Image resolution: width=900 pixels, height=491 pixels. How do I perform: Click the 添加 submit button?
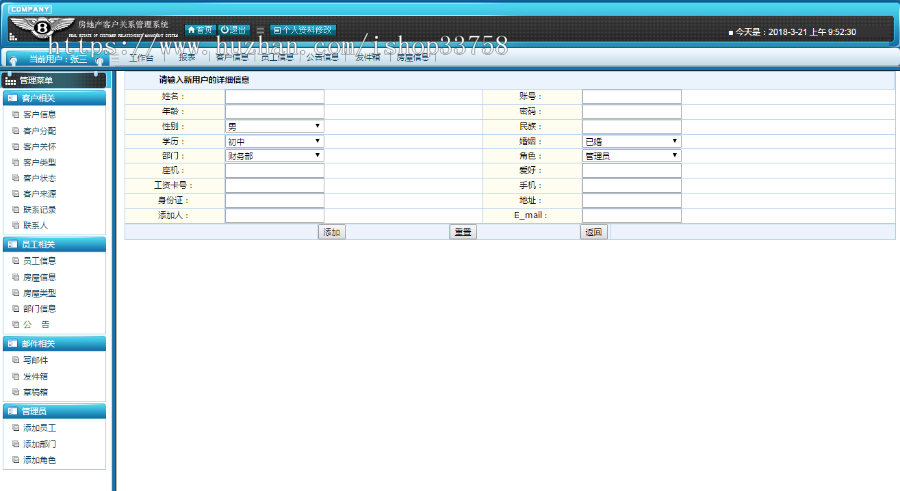[x=332, y=232]
